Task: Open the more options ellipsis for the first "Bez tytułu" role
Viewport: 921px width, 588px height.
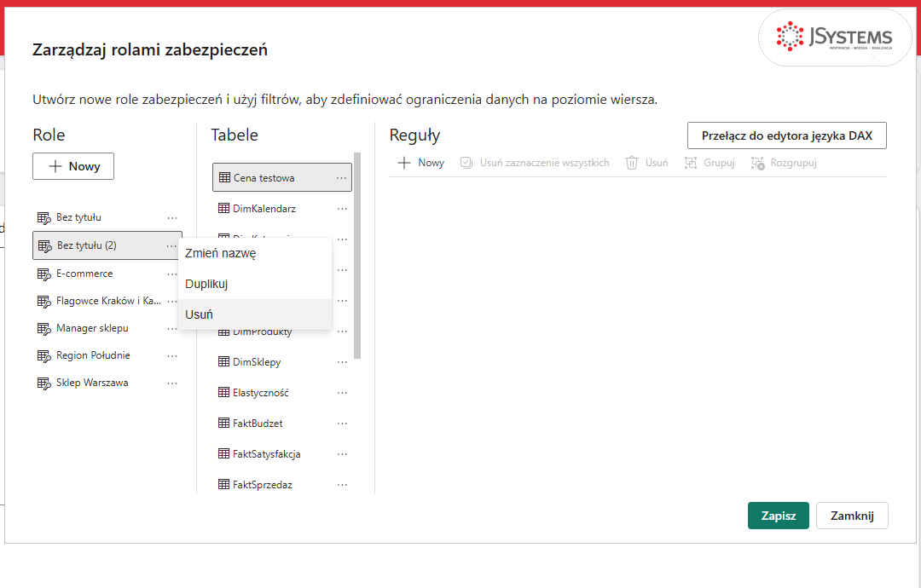Action: click(172, 217)
